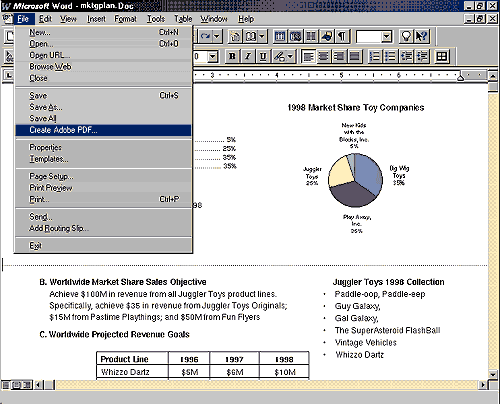
Task: Switch to Normal view button
Action: click(6, 385)
